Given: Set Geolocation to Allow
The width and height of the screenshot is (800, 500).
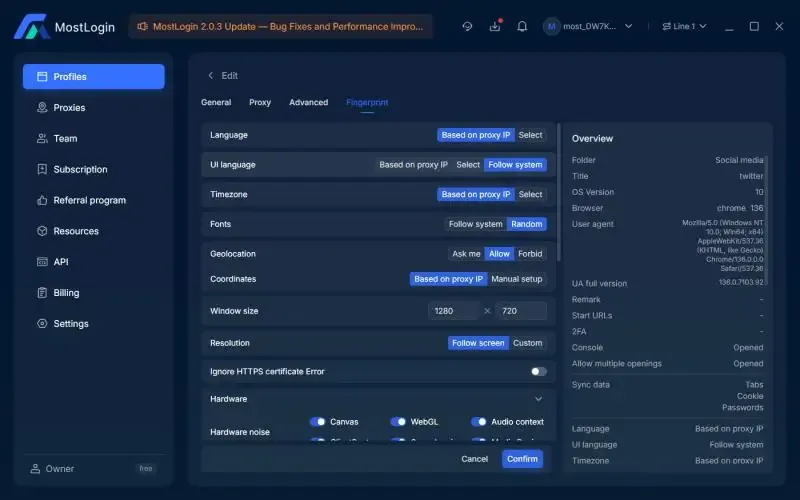Looking at the screenshot, I should pos(499,254).
